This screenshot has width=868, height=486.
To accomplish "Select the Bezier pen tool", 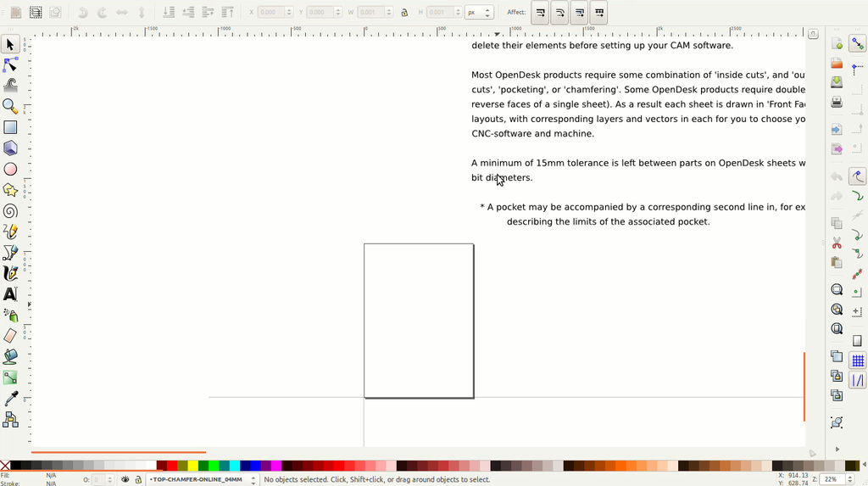I will coord(10,253).
